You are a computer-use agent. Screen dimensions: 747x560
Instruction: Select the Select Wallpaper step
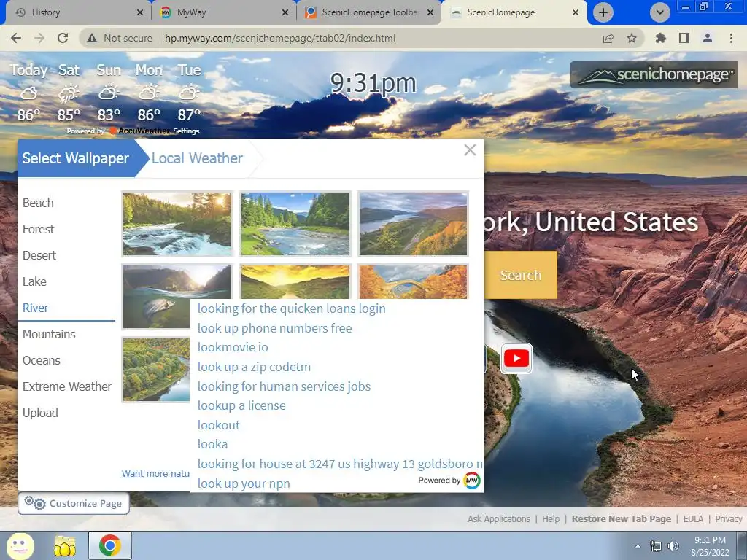75,158
